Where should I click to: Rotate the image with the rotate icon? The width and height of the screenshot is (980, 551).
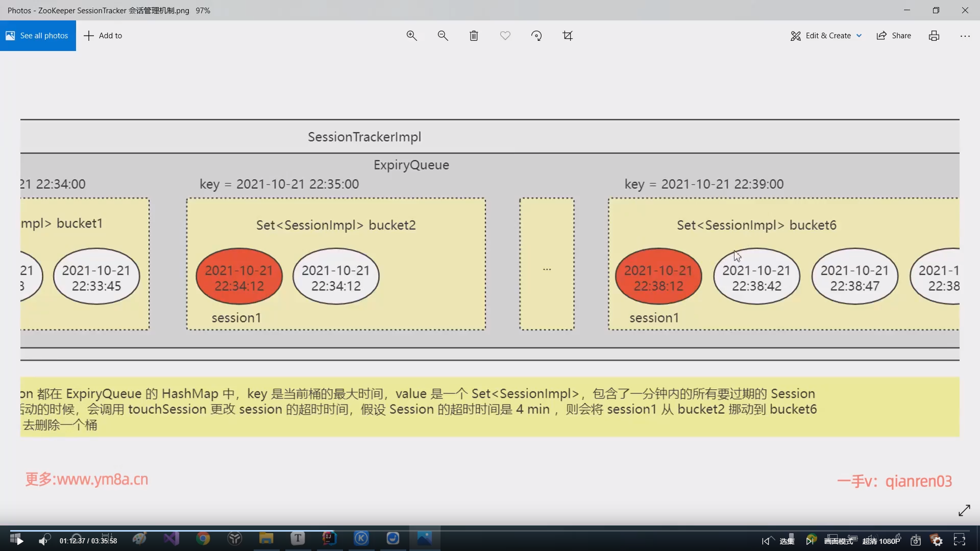[x=536, y=36]
